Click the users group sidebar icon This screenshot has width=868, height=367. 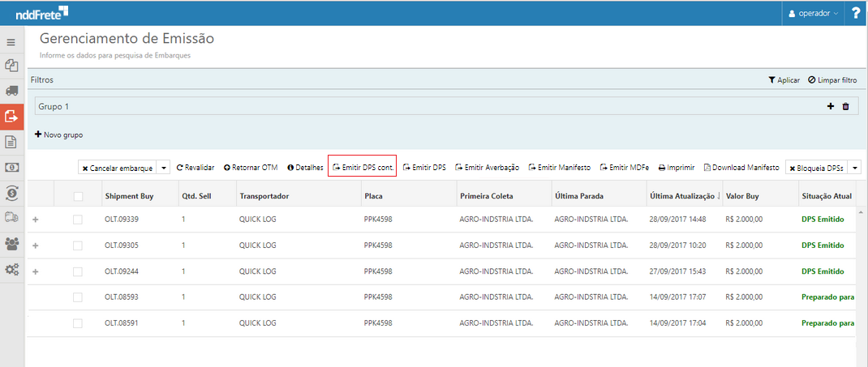(11, 244)
